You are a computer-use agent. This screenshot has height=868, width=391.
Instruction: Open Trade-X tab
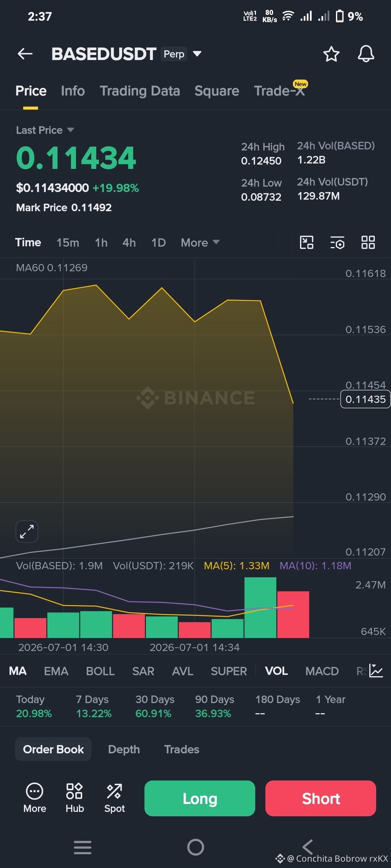[279, 91]
